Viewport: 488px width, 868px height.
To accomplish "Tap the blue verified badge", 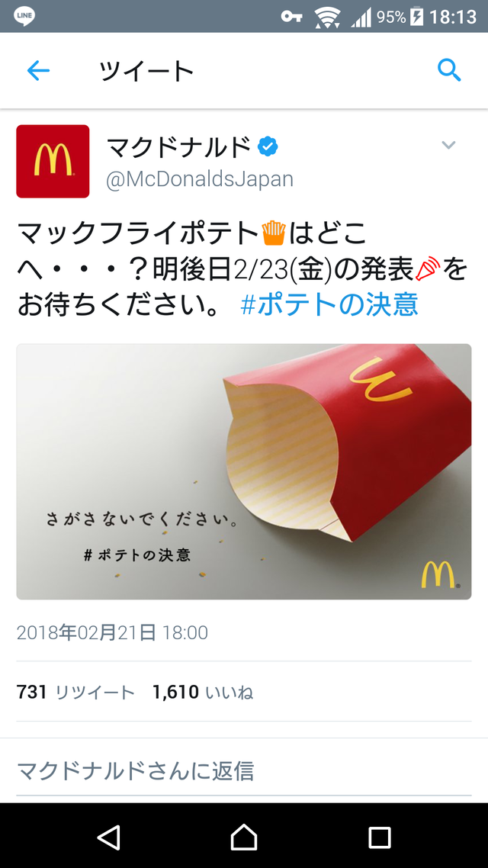I will pos(268,147).
